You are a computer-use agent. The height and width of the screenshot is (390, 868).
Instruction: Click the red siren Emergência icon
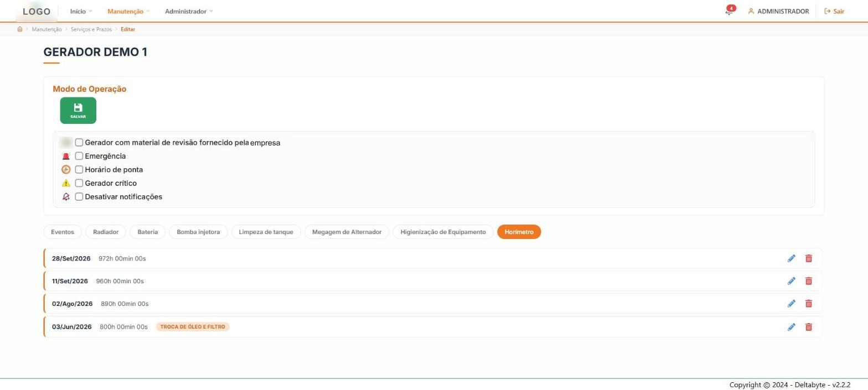point(66,157)
